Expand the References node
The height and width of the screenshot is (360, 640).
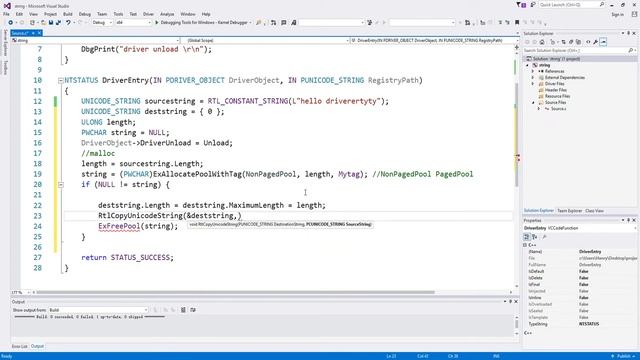pos(533,71)
